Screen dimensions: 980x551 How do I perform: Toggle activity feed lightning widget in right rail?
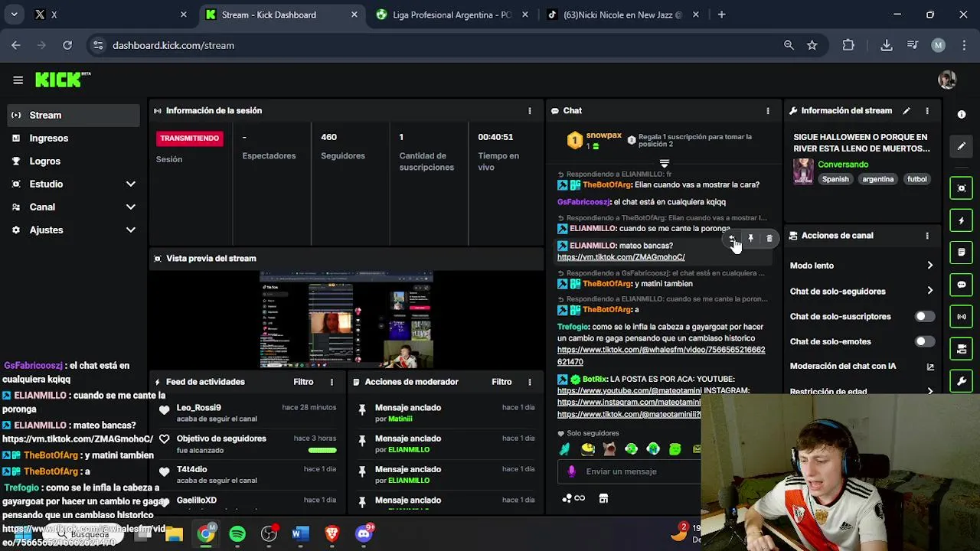(962, 220)
